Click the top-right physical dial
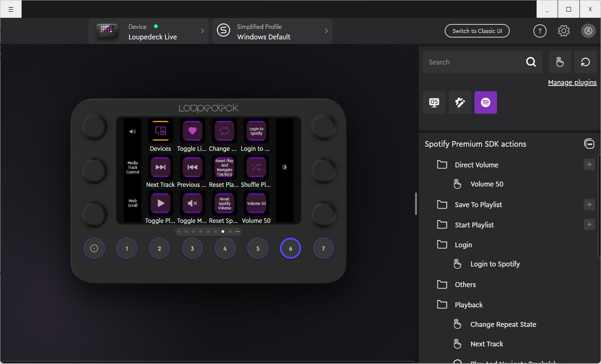This screenshot has width=601, height=364. click(x=323, y=127)
